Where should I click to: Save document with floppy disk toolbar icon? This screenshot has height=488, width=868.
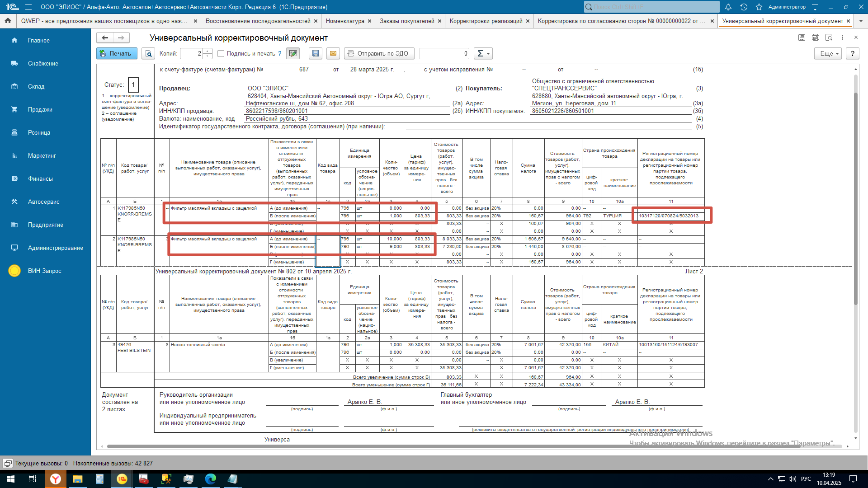[x=316, y=53]
